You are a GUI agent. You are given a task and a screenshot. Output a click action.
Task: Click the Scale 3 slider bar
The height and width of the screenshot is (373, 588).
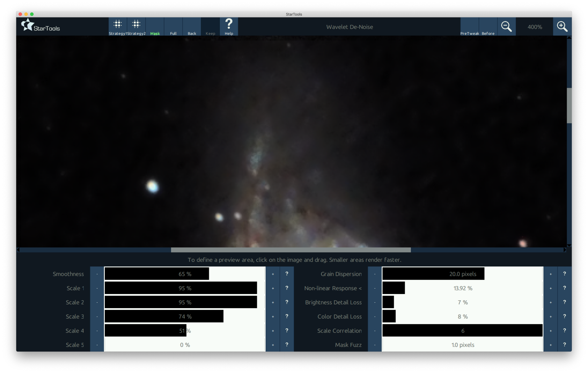click(185, 316)
